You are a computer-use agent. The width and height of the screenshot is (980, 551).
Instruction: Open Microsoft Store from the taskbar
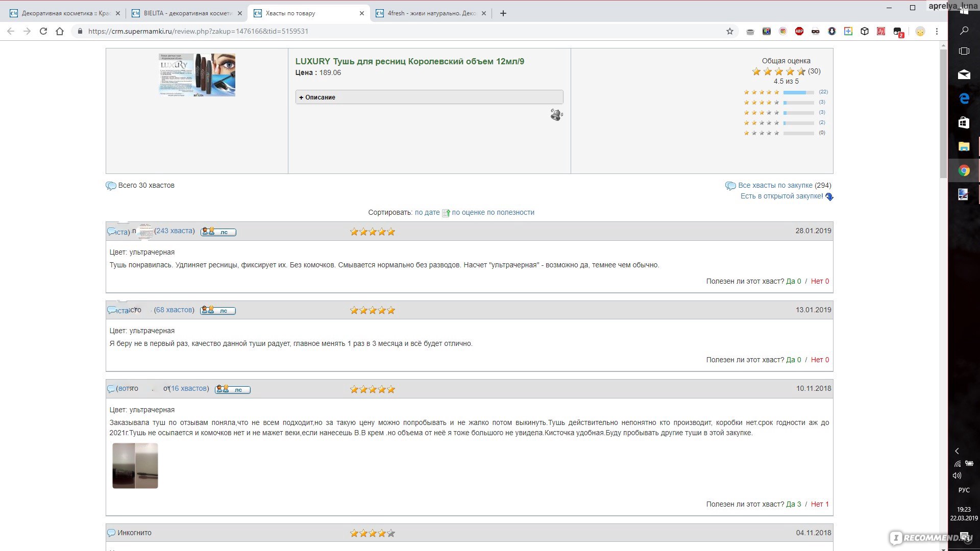pos(964,122)
